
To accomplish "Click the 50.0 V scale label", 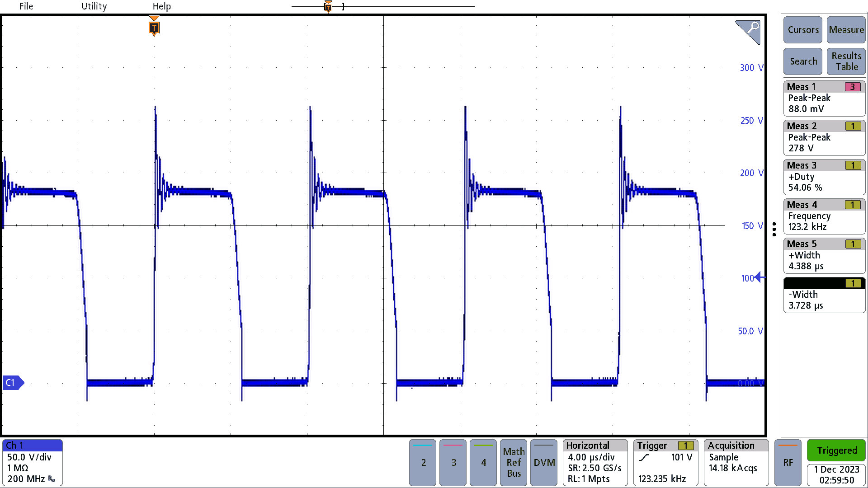I will click(x=750, y=331).
